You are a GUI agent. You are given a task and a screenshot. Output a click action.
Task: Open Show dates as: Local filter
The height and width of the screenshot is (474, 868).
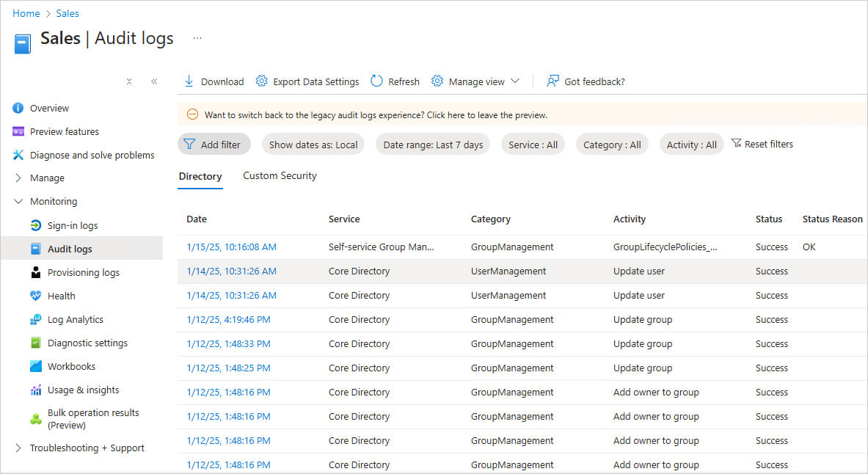(x=313, y=145)
